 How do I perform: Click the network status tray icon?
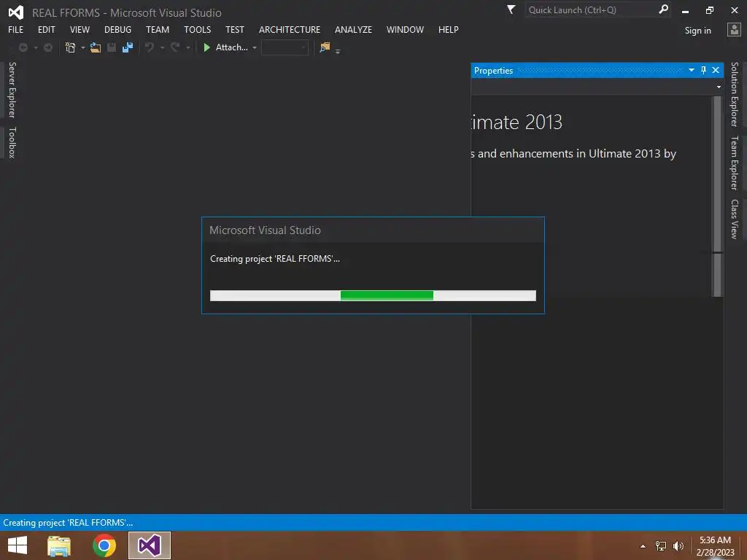tap(661, 546)
